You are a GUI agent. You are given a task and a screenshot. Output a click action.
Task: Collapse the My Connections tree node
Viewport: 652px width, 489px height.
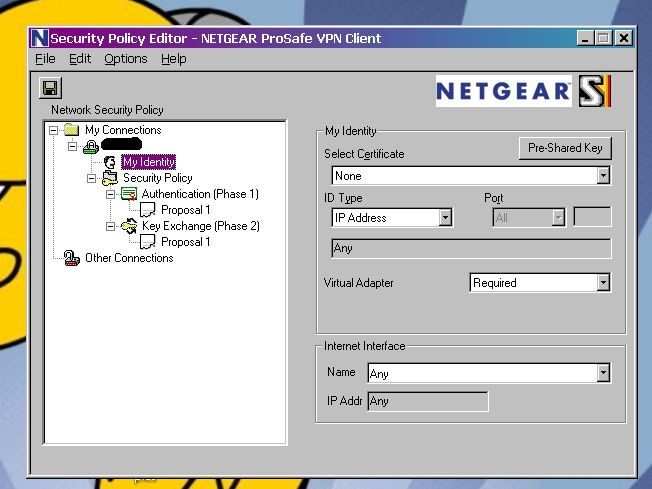(x=53, y=130)
